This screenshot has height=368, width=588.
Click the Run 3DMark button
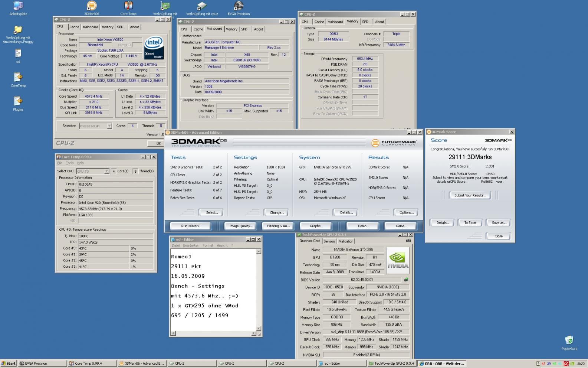point(190,226)
